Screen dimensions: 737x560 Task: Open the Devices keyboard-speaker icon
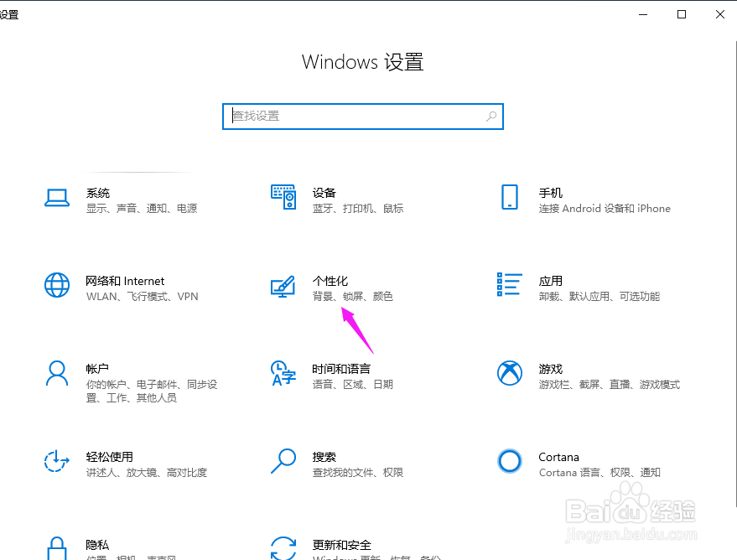pos(283,197)
